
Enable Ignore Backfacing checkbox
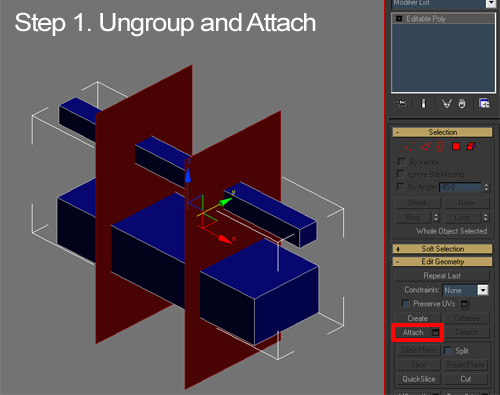[401, 174]
